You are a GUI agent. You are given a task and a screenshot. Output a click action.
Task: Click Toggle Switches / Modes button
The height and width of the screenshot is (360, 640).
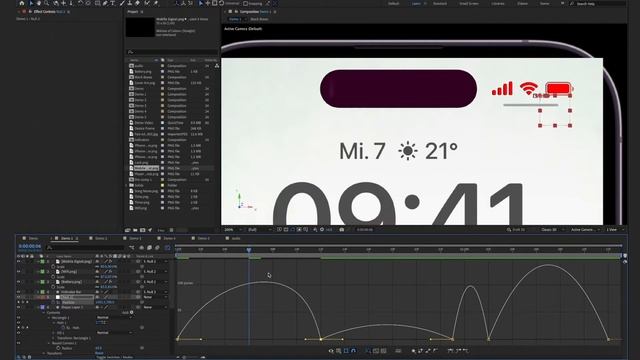[x=114, y=358]
